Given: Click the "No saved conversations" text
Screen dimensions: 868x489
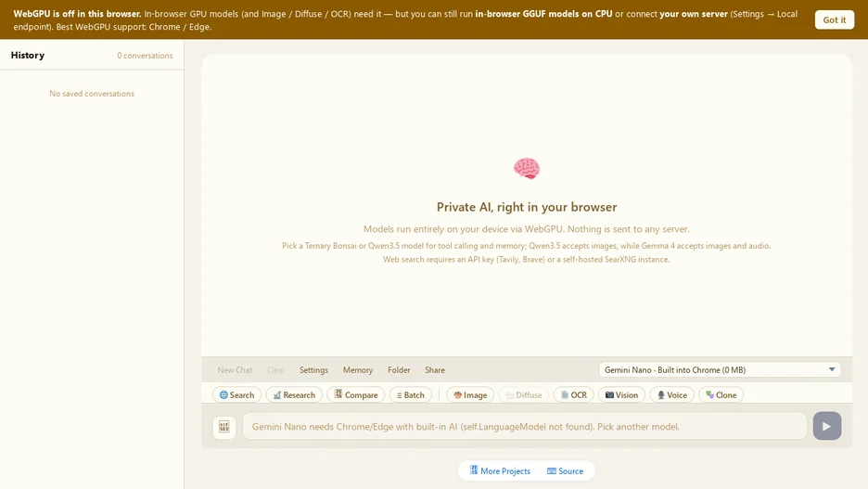Looking at the screenshot, I should click(92, 94).
